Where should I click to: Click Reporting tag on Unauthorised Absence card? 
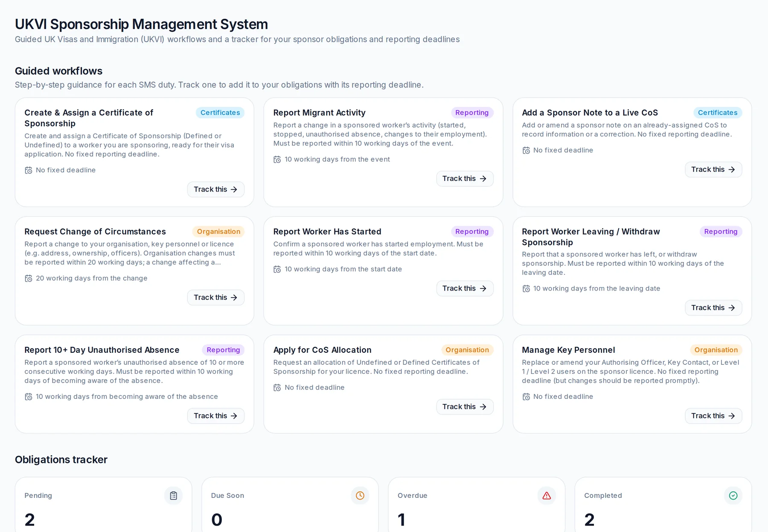(223, 350)
